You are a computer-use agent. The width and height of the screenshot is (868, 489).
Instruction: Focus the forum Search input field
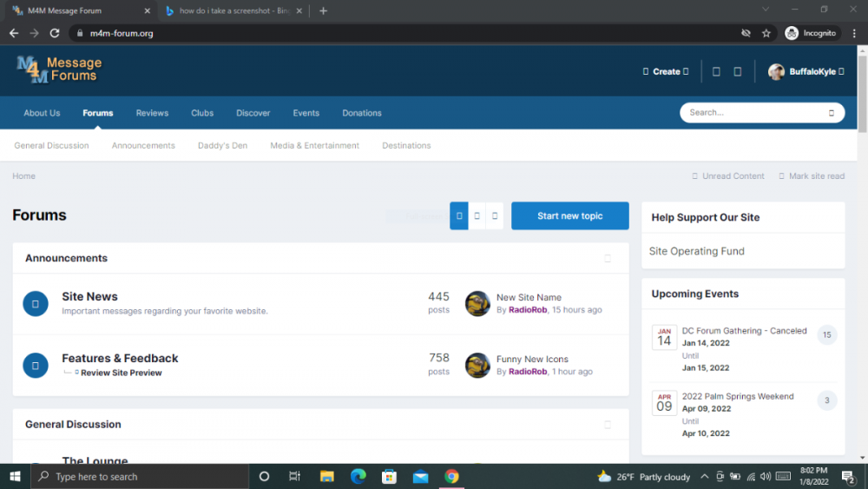[x=751, y=113]
